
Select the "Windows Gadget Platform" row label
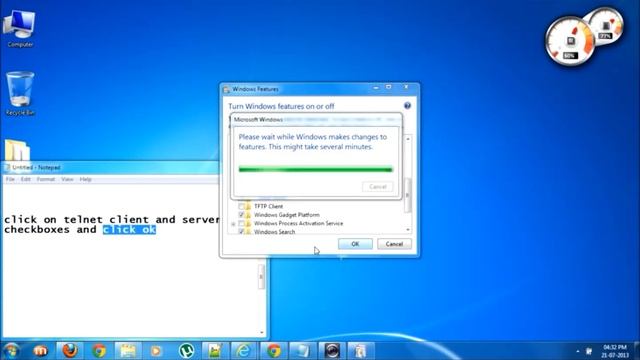click(x=287, y=215)
